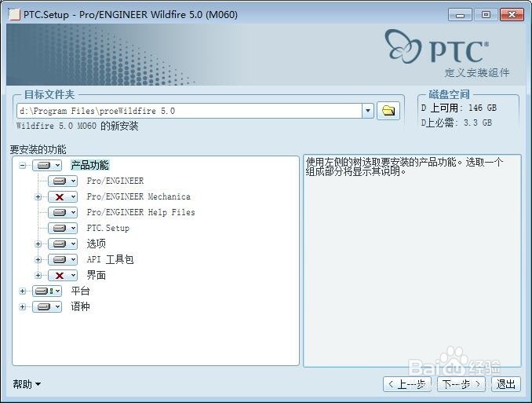Expand the API 工具包 tree node

coord(38,259)
